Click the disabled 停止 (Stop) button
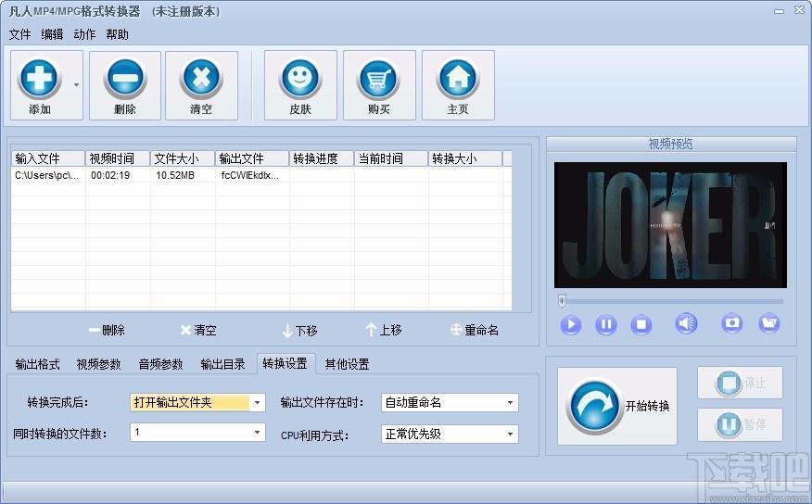The image size is (812, 504). tap(740, 383)
